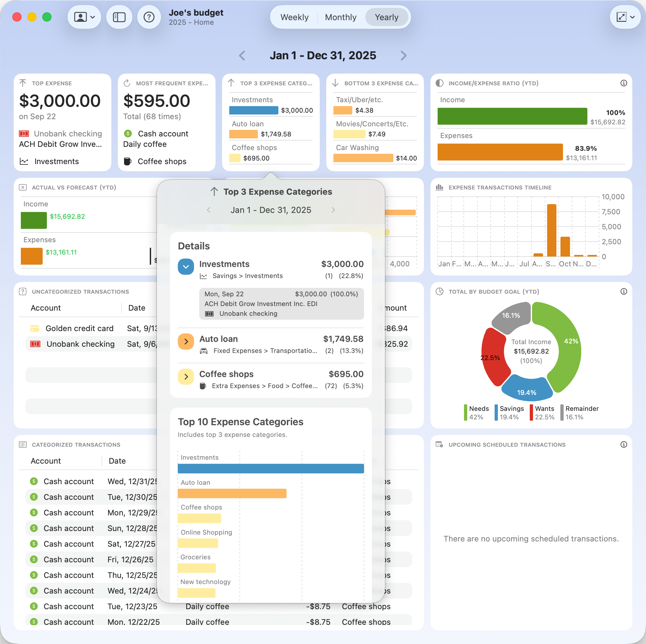Switch to Monthly view

pos(340,17)
